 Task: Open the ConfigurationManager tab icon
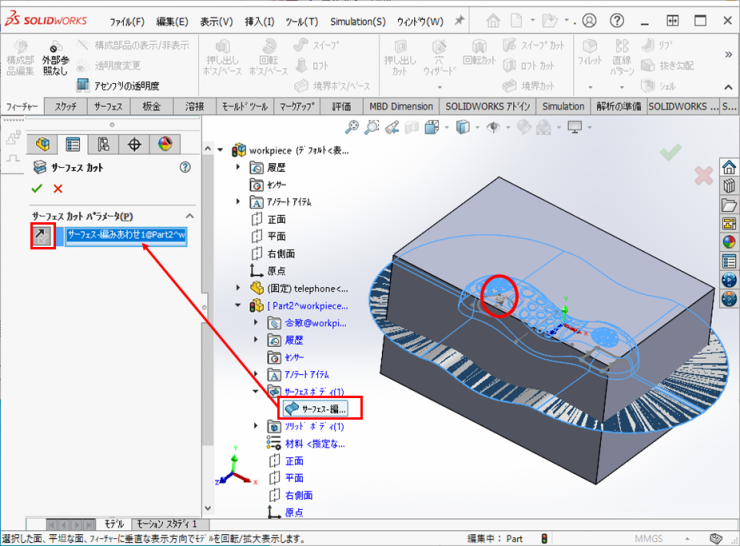pyautogui.click(x=103, y=145)
